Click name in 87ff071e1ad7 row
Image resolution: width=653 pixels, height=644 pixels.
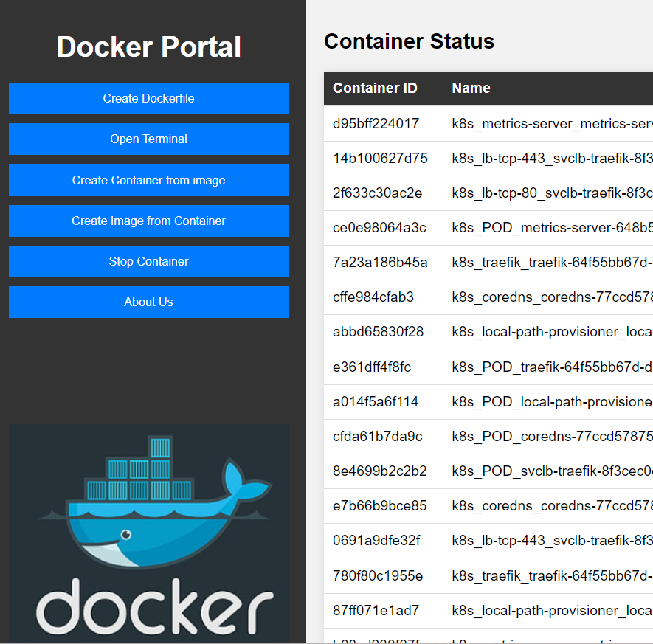[x=552, y=610]
